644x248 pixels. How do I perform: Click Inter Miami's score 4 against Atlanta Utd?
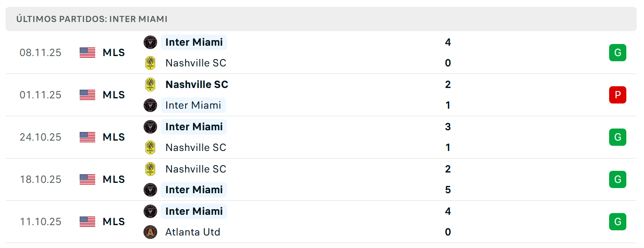point(448,211)
